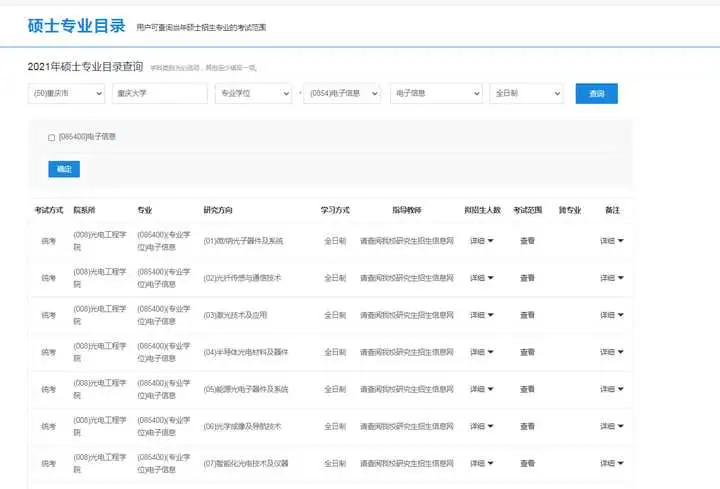The width and height of the screenshot is (720, 489).
Task: Expand 备注 remarks 详细 for direction (07)
Action: [x=612, y=463]
